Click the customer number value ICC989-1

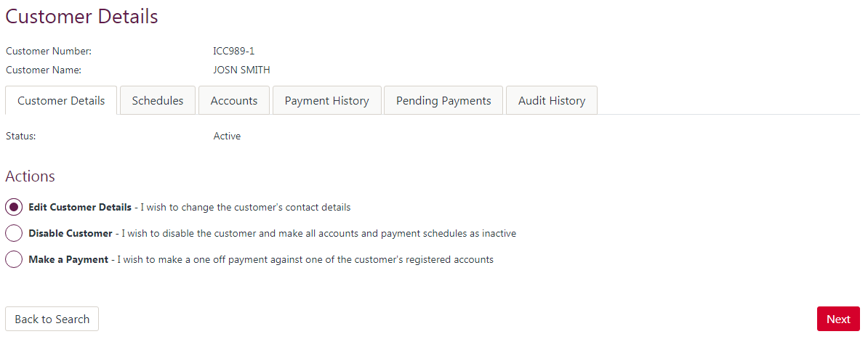click(234, 52)
